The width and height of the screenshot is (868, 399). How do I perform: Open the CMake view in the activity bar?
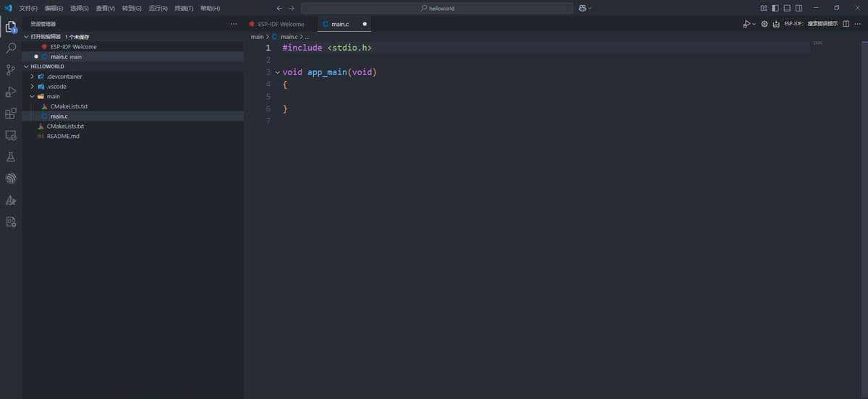click(x=11, y=200)
